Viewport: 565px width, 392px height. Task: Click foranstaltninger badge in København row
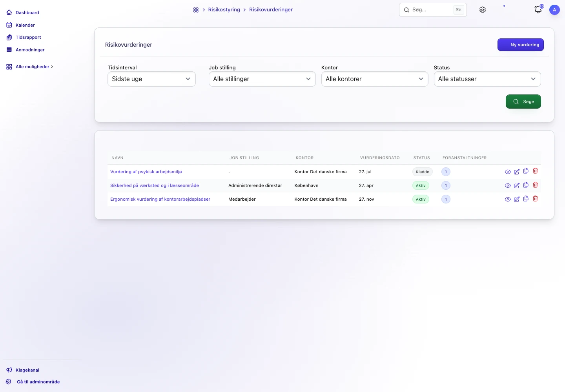coord(446,185)
